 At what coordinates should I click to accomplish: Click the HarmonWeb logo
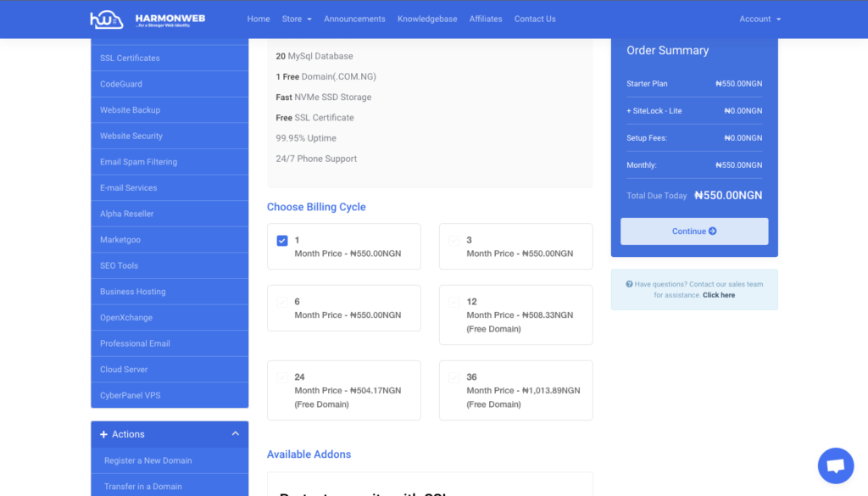[x=147, y=20]
